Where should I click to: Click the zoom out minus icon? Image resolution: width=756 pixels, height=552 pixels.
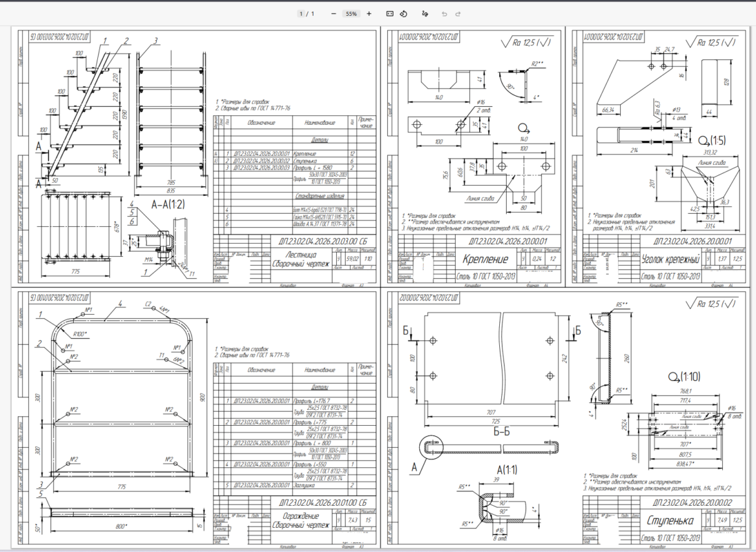click(333, 14)
